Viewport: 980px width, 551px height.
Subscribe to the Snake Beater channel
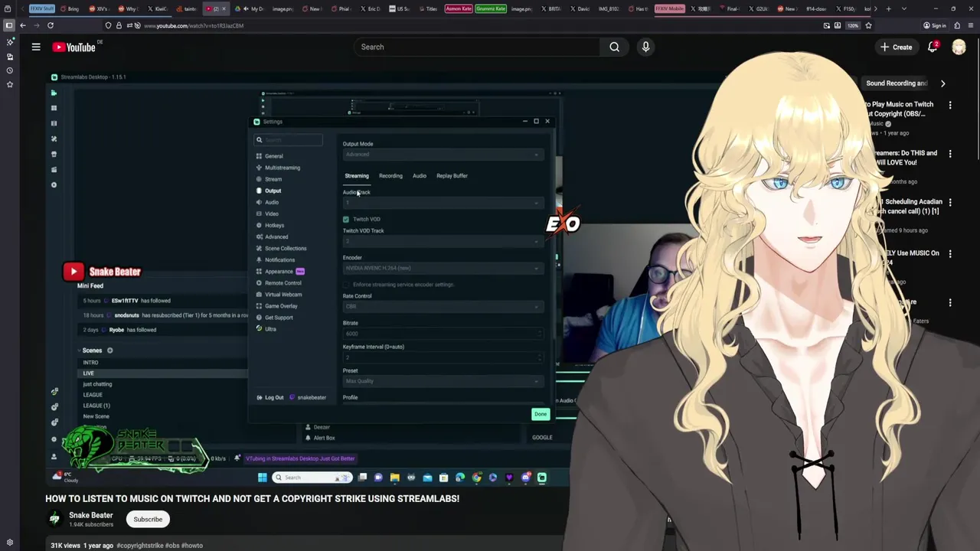point(148,519)
